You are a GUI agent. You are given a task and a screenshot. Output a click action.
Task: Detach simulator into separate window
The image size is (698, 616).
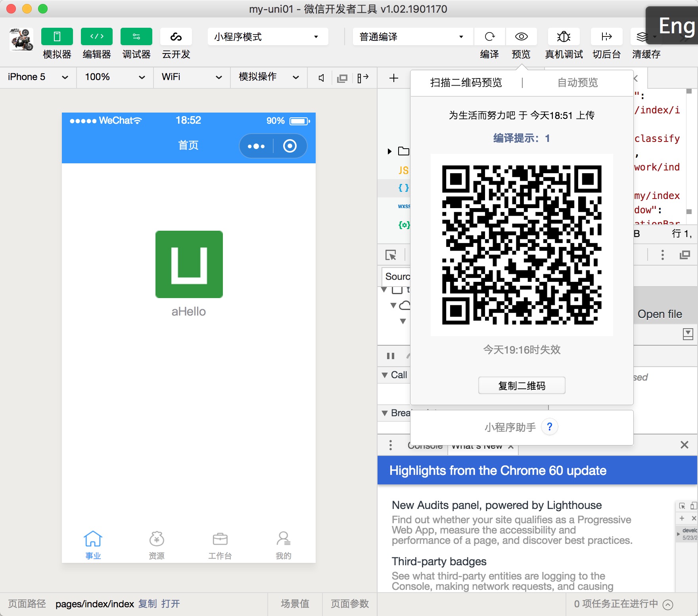(342, 78)
